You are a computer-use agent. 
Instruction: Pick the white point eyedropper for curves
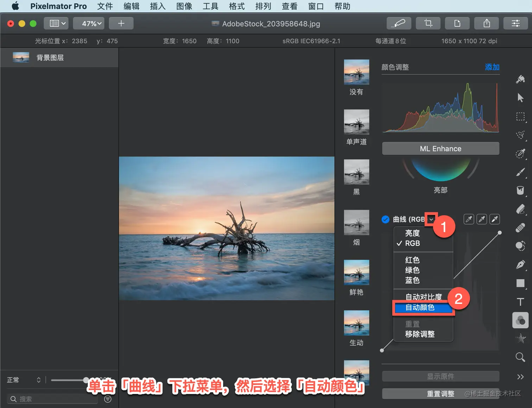point(495,219)
